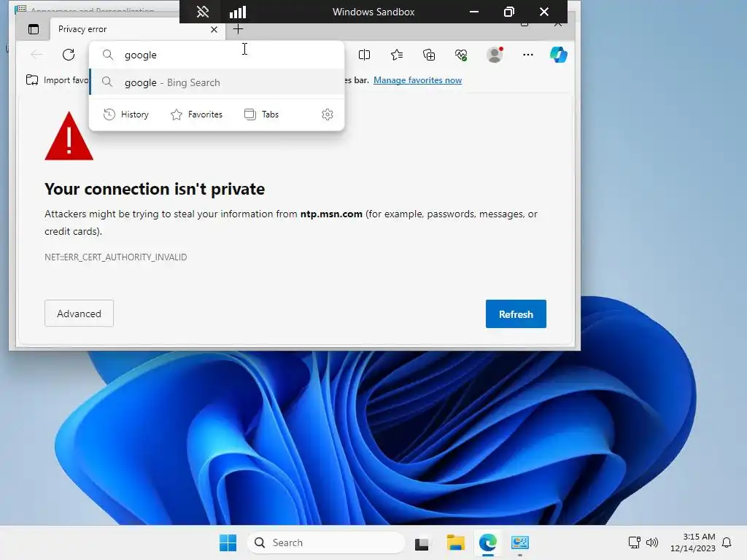Click the blue Refresh button

coord(516,314)
